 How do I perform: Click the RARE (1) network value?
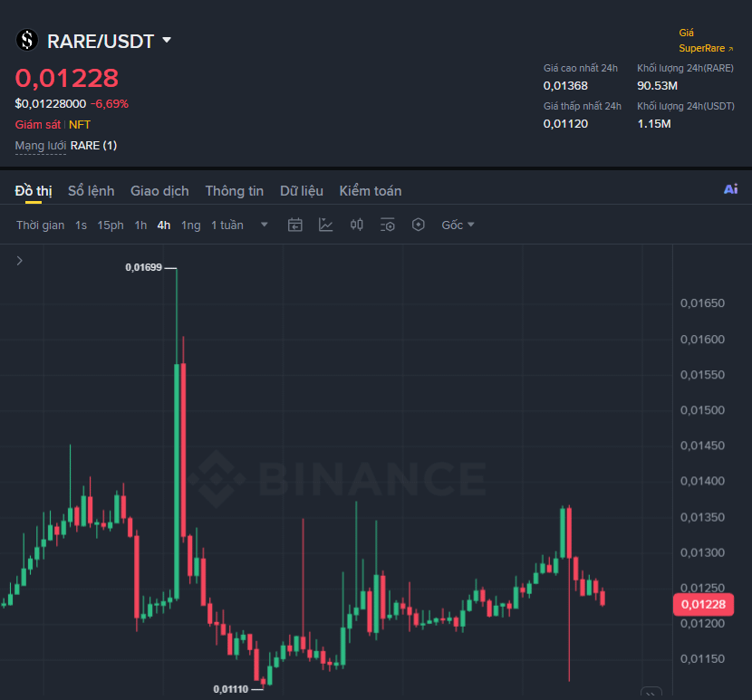click(93, 145)
